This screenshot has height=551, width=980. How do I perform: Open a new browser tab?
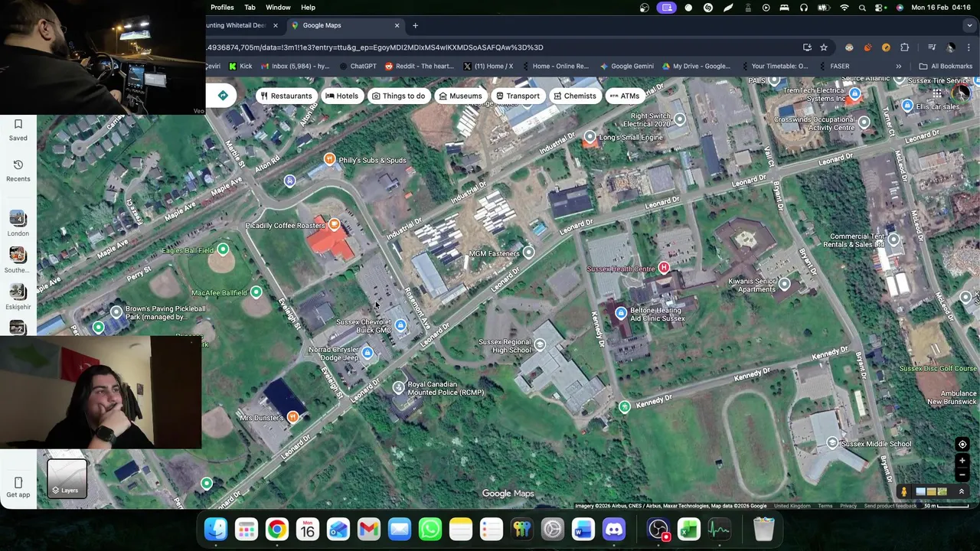415,25
